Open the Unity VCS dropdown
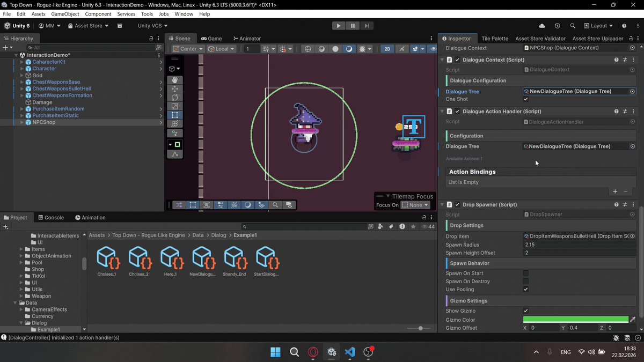The width and height of the screenshot is (644, 362). pos(153,26)
